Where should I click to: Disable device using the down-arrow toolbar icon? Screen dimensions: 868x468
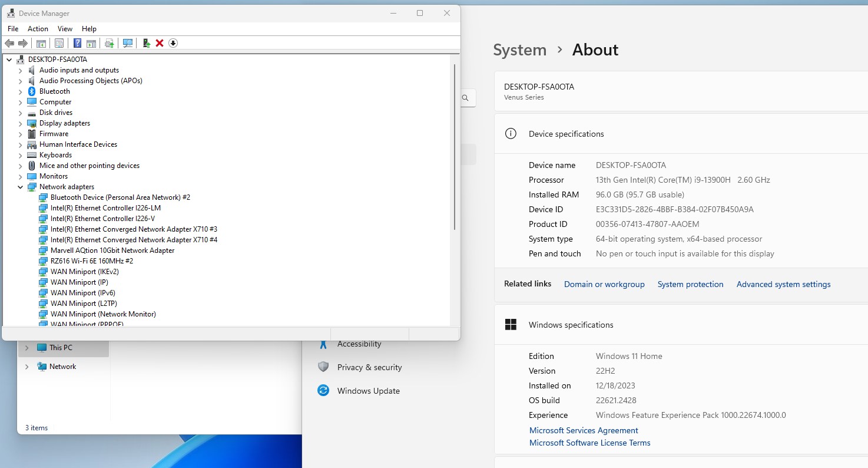pos(173,43)
